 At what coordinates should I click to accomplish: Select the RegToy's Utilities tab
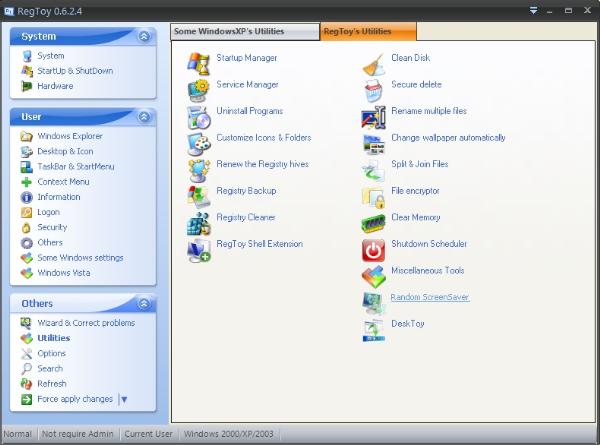368,31
